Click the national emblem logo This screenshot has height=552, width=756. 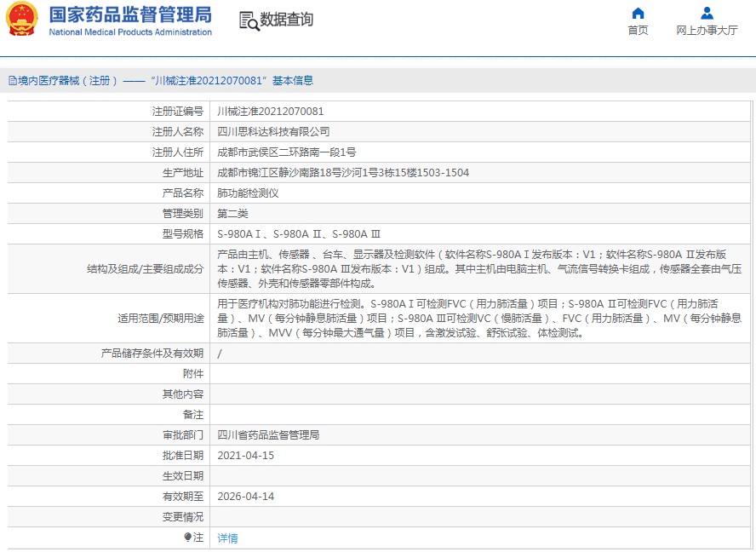22,20
